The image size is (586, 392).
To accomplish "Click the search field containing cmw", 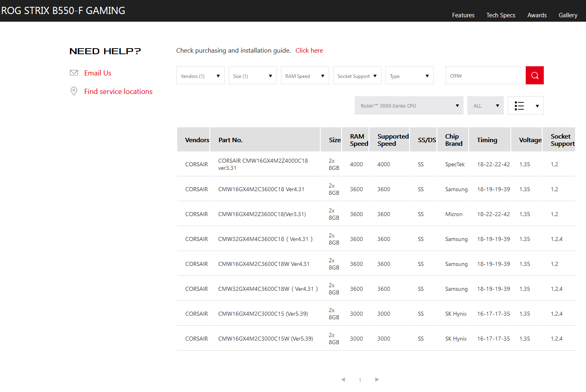I will tap(485, 76).
